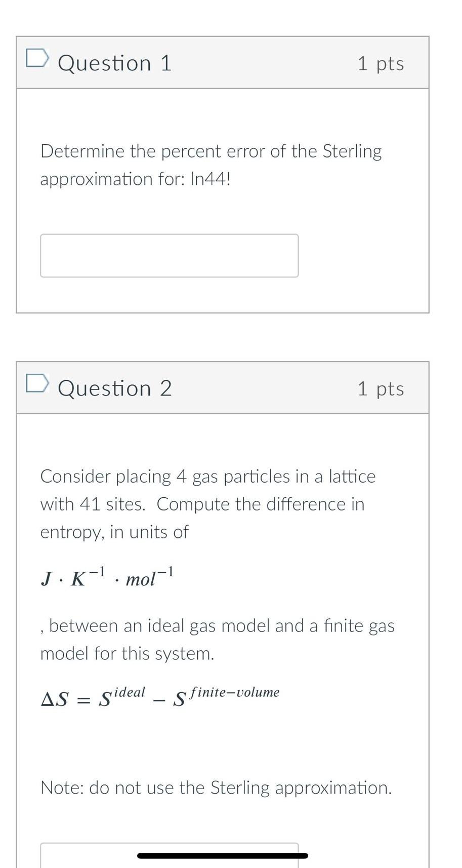The width and height of the screenshot is (462, 868).
Task: Click the 1 pts label on Question 1
Action: (381, 62)
